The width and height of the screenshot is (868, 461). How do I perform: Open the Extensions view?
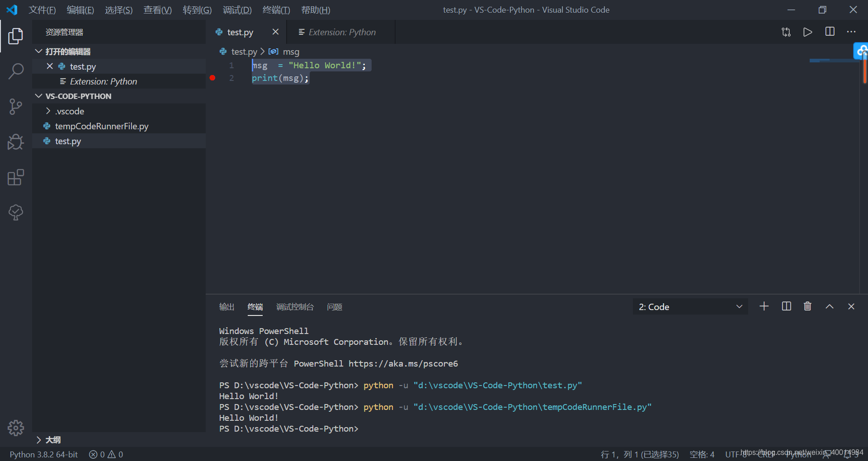16,177
